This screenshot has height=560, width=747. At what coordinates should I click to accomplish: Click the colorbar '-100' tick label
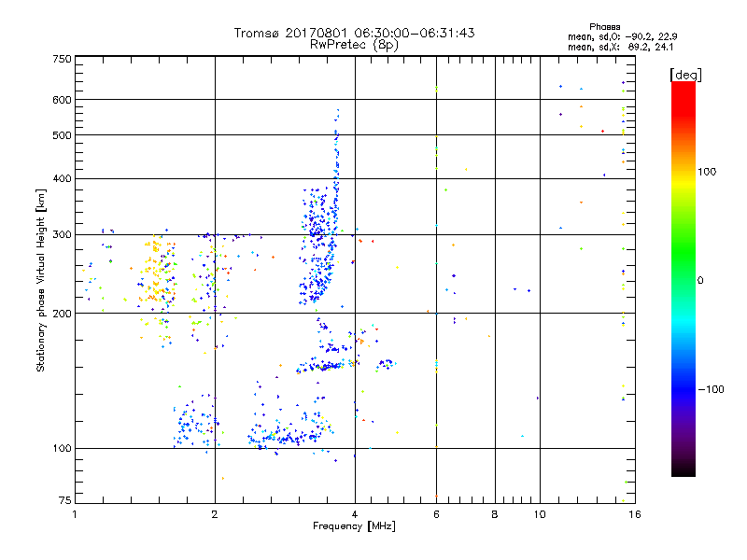click(711, 389)
